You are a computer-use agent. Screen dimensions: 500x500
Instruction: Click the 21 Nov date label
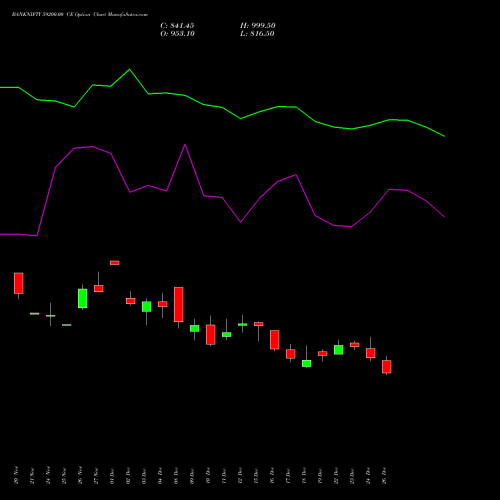(32, 475)
